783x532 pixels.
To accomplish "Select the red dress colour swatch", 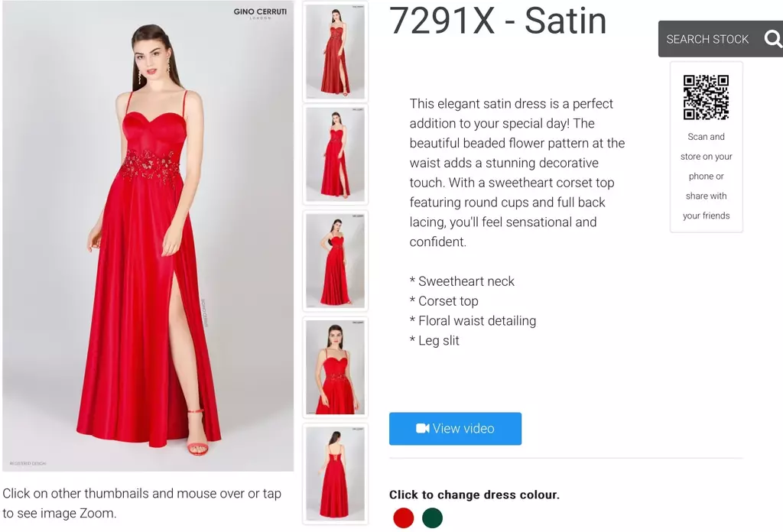I will click(404, 517).
